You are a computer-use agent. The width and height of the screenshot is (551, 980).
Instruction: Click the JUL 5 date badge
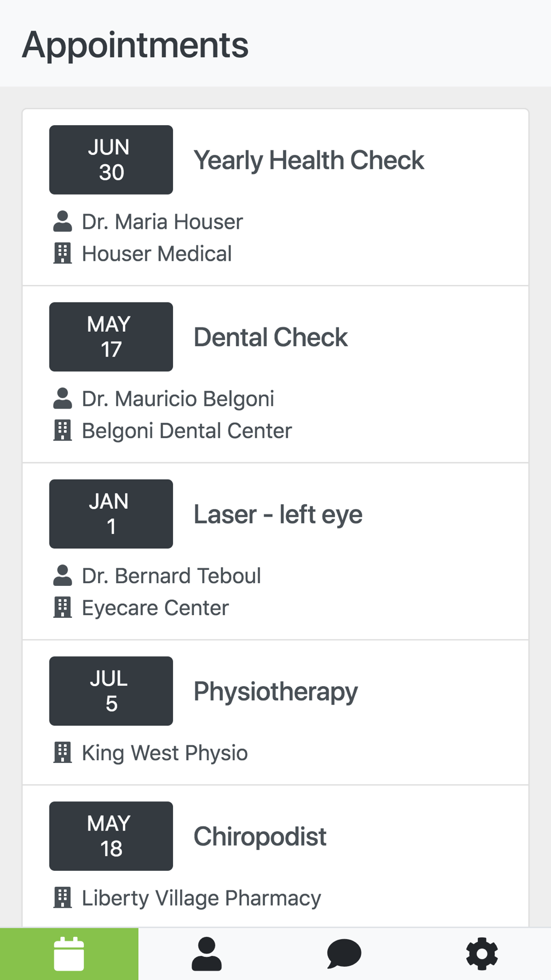[111, 691]
